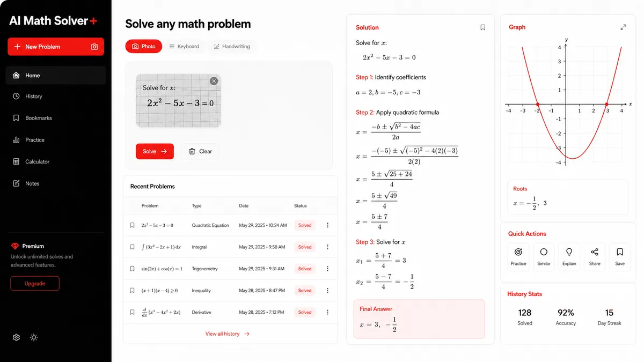This screenshot has width=644, height=362.
Task: Open more options for Trigonometry row
Action: point(328,269)
